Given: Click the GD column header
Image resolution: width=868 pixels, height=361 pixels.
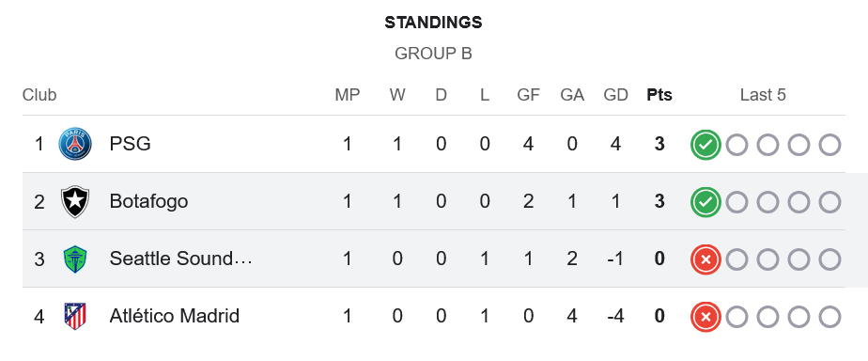Looking at the screenshot, I should 615,95.
